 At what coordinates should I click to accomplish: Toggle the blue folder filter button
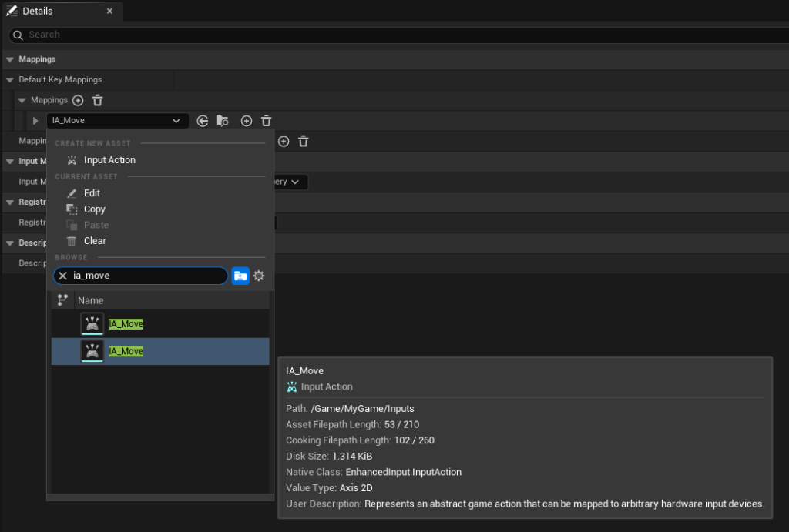(240, 276)
